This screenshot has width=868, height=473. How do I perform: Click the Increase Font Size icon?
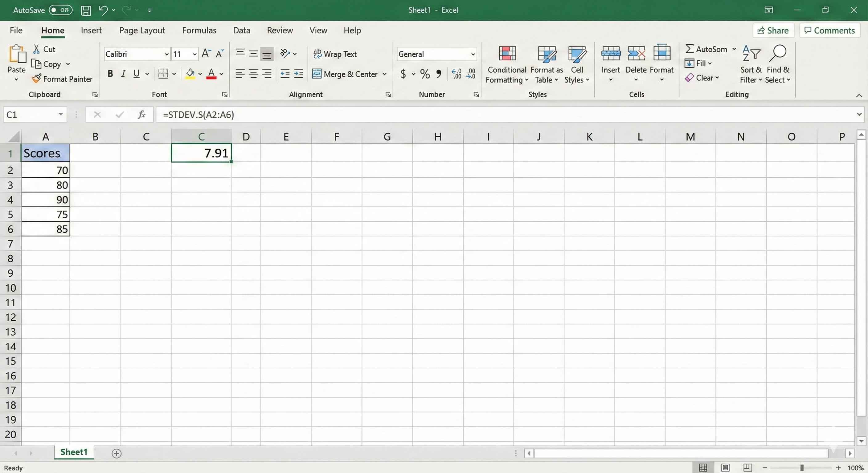tap(206, 54)
